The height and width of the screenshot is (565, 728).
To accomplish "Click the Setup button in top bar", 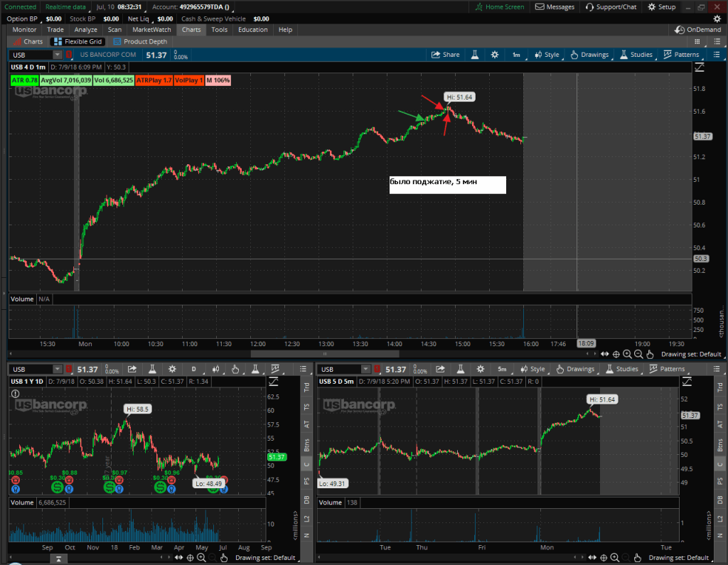I will 660,6.
